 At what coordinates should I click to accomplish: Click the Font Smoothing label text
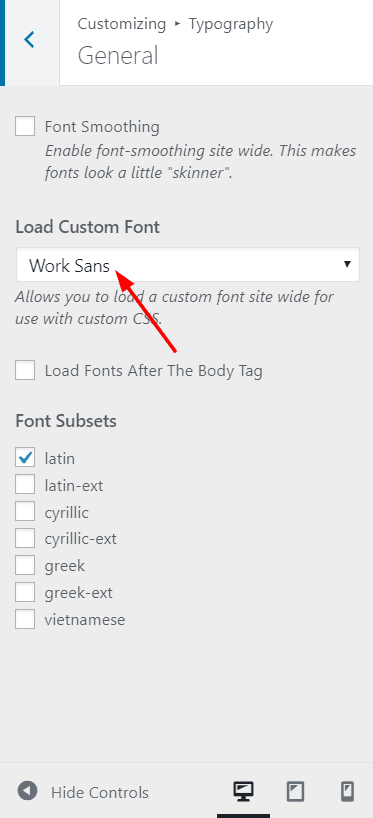[x=102, y=127]
